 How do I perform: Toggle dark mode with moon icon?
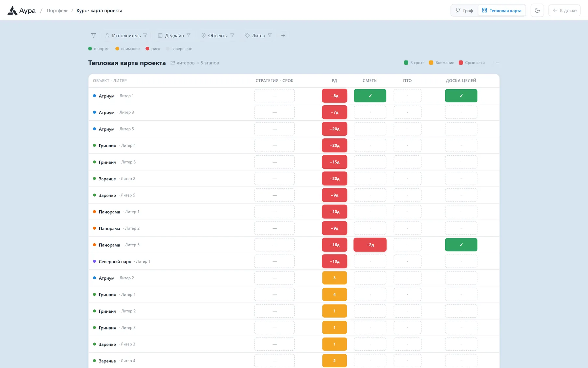point(537,10)
